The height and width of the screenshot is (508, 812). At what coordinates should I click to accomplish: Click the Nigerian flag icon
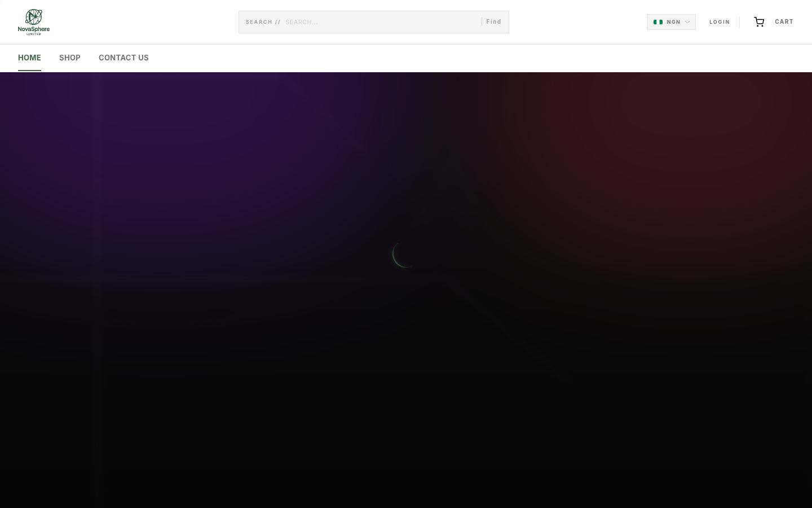pyautogui.click(x=658, y=22)
